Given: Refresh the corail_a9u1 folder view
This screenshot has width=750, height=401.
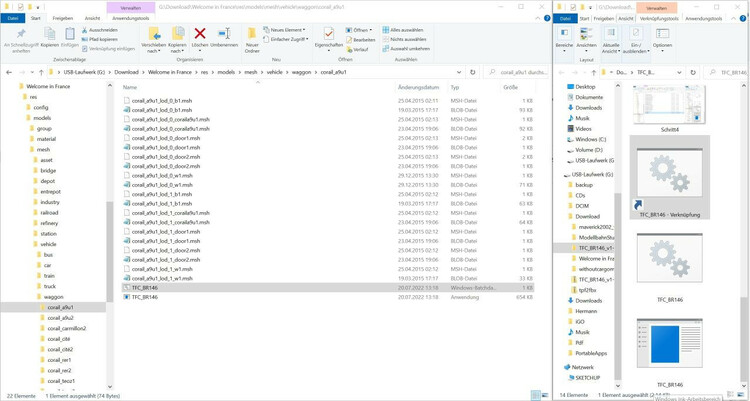Looking at the screenshot, I should (473, 72).
